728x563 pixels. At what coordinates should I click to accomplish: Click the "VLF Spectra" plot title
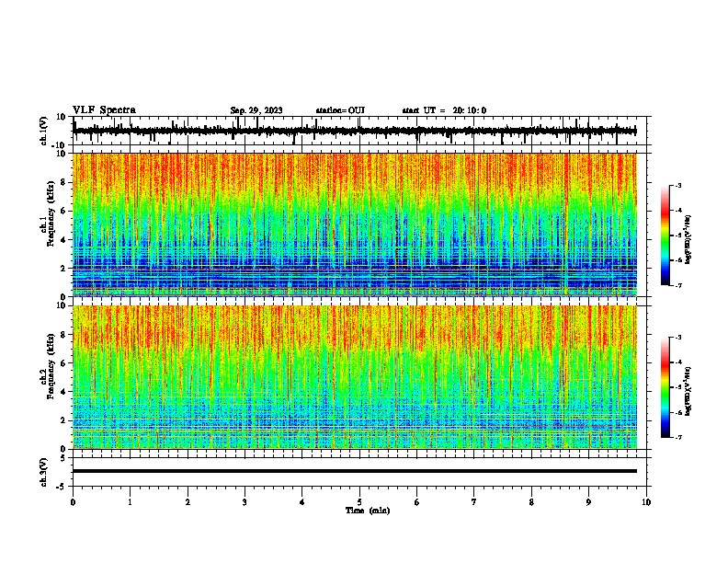104,110
